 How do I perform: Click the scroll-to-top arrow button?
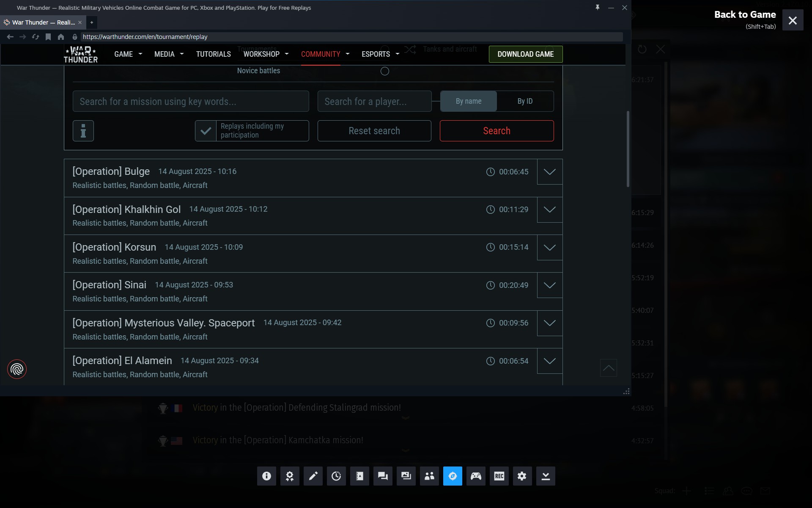609,368
